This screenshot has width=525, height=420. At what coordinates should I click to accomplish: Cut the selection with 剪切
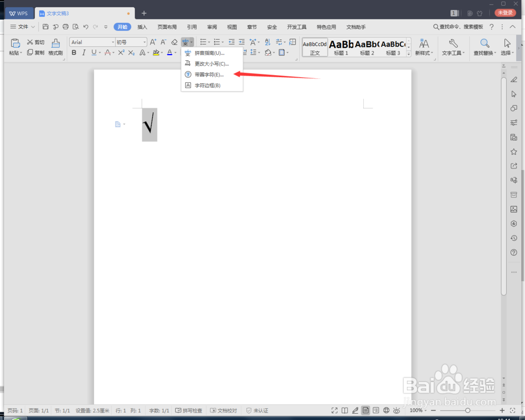(x=36, y=42)
